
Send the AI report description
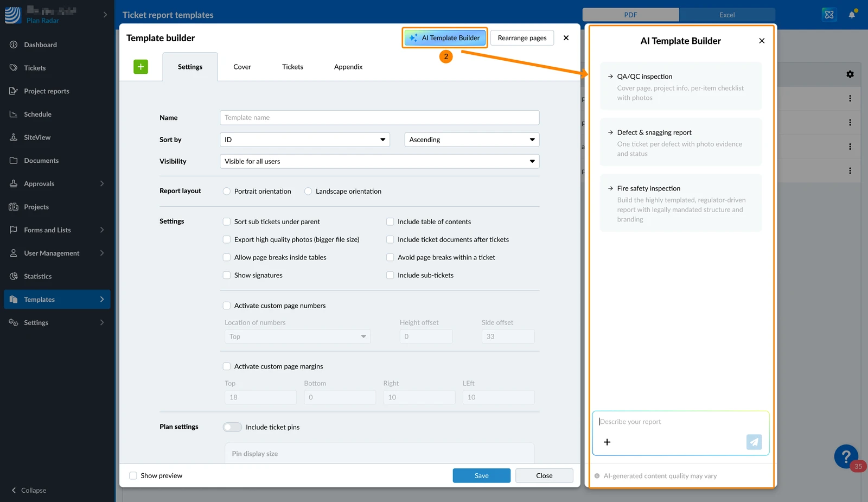(x=754, y=442)
